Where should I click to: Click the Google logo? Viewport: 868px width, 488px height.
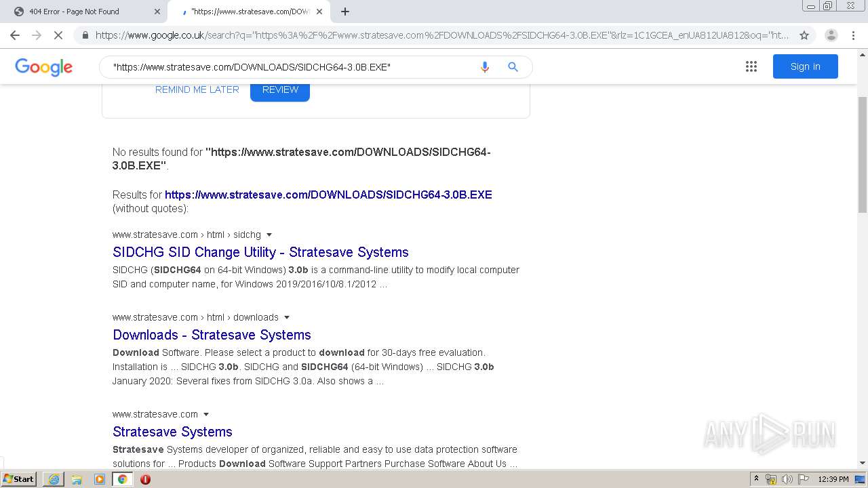point(44,67)
